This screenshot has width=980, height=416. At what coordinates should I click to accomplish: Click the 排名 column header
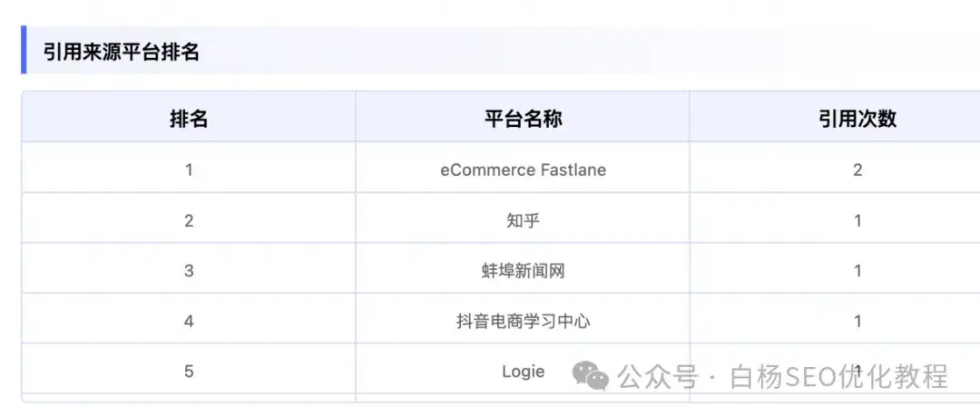[189, 118]
